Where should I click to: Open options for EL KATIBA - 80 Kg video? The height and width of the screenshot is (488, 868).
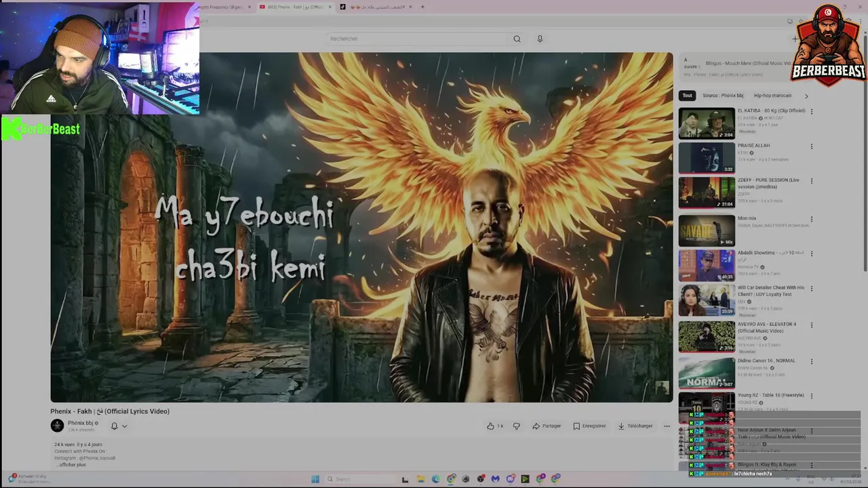(811, 111)
